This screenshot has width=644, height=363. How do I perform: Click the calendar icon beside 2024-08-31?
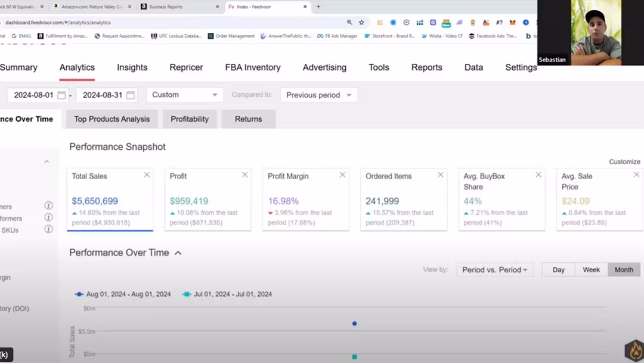131,95
